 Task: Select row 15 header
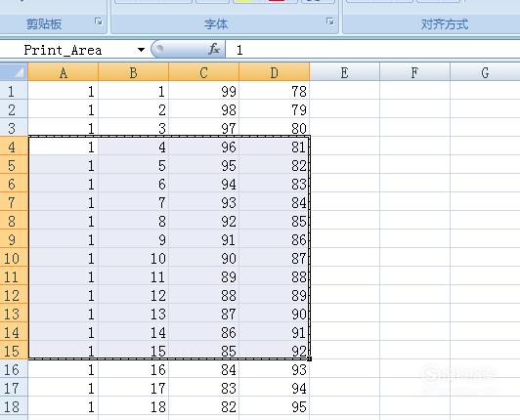point(14,351)
